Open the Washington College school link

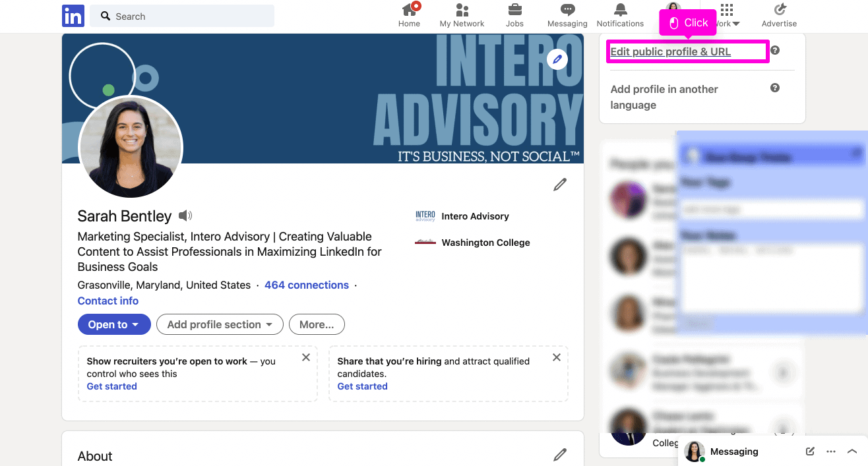(472, 243)
